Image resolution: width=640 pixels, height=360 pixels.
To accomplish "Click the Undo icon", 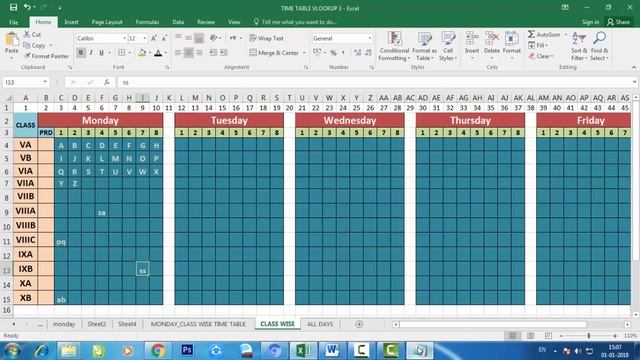I will coord(27,7).
